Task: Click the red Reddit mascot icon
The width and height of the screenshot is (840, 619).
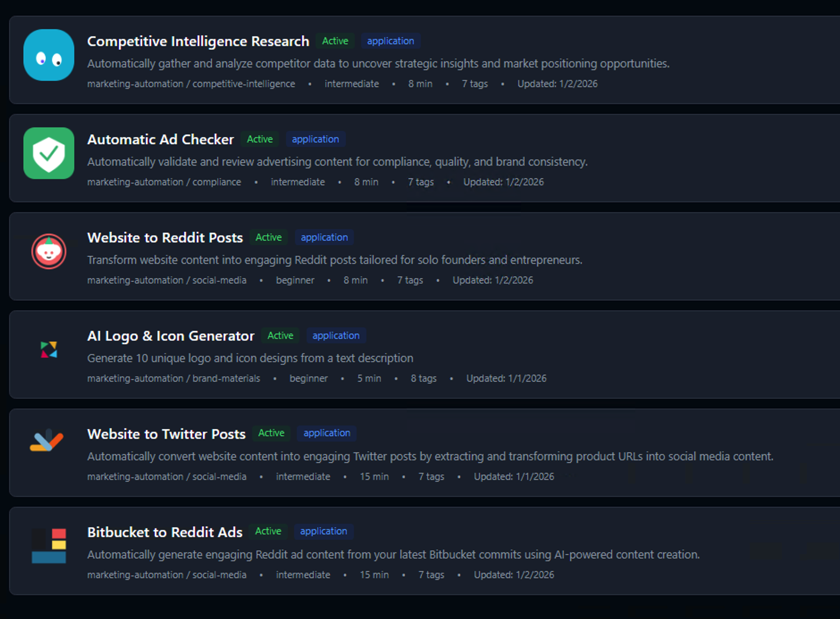Action: [49, 251]
